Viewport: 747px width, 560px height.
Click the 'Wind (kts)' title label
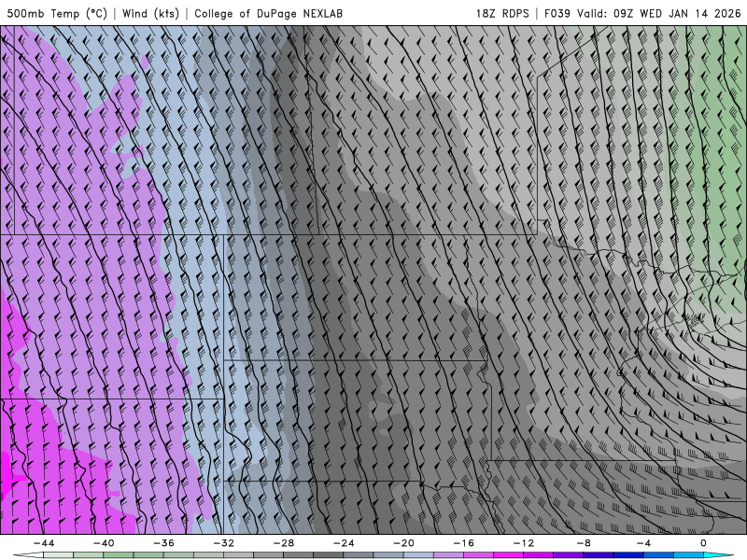click(x=150, y=13)
